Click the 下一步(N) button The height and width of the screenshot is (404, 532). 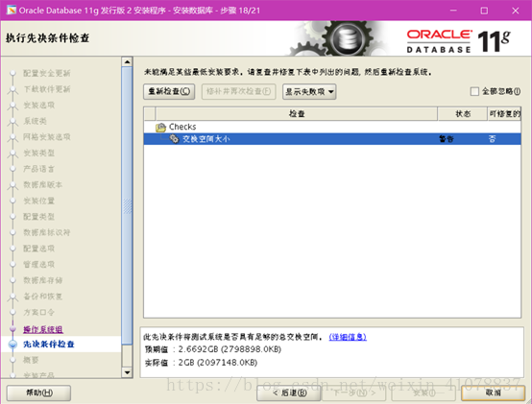click(x=354, y=392)
